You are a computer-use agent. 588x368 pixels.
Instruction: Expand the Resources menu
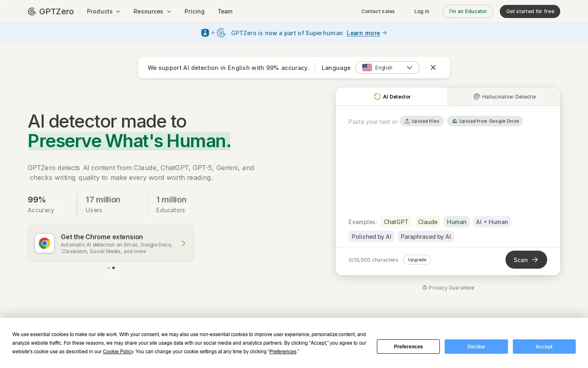[152, 11]
